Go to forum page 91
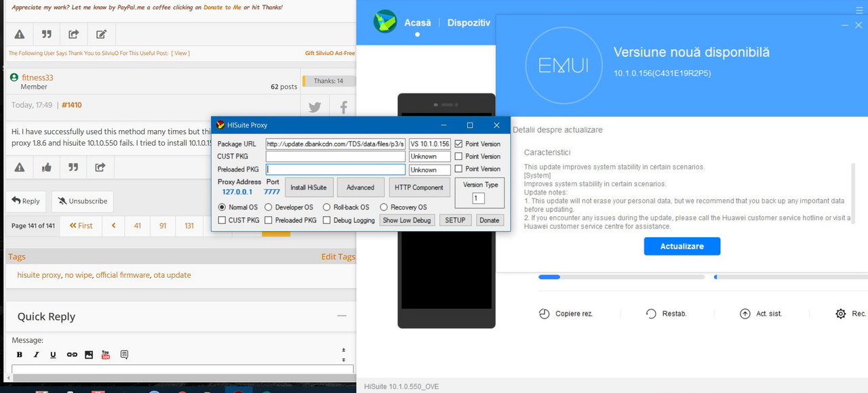 point(163,226)
